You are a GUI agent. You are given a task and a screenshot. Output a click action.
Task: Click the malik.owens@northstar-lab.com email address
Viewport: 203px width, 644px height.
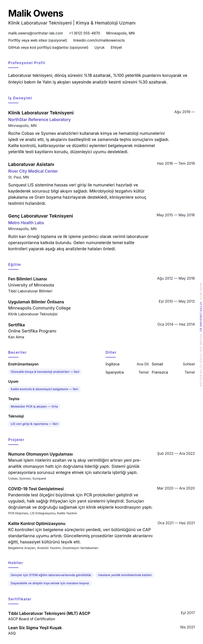click(35, 33)
